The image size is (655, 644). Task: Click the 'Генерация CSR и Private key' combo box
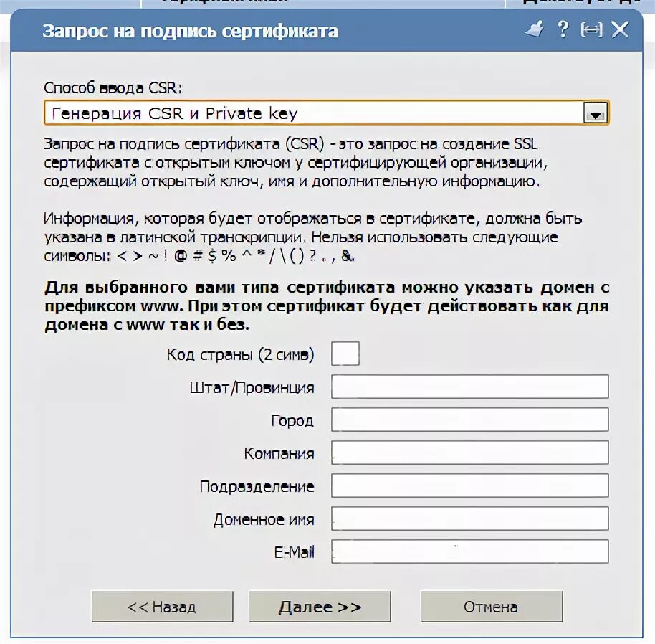pyautogui.click(x=314, y=113)
